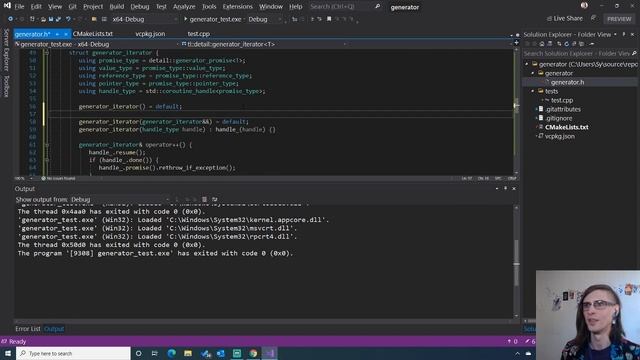Switch to the vcpkg.json editor tab
640x360 pixels.
pos(150,34)
